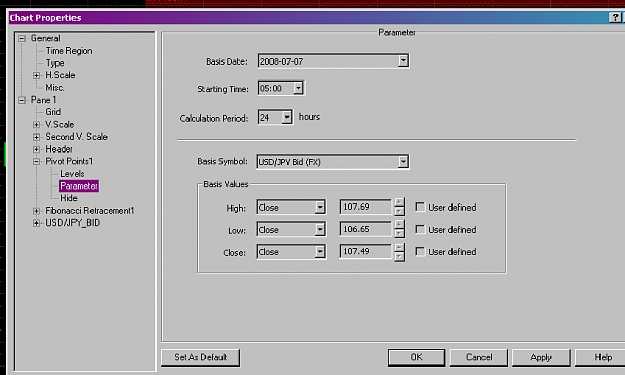Select Time Region in the tree
This screenshot has height=375, width=625.
click(69, 51)
